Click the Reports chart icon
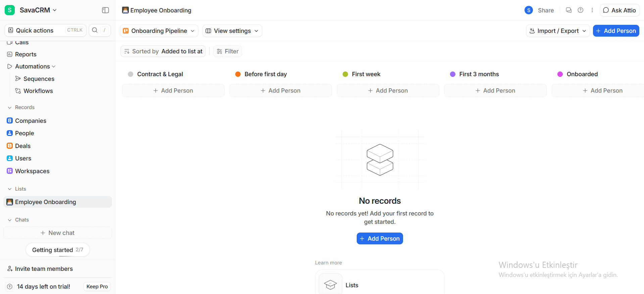 10,54
